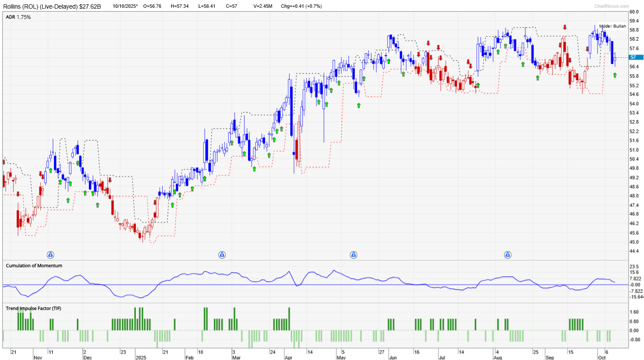Select the Trend Impulse Factor (TIF) panel title

tap(33, 308)
